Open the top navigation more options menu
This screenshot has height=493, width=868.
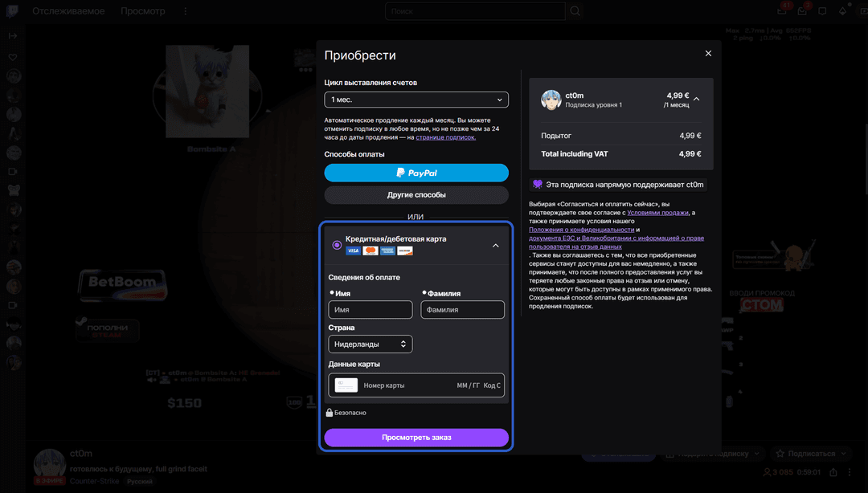186,11
